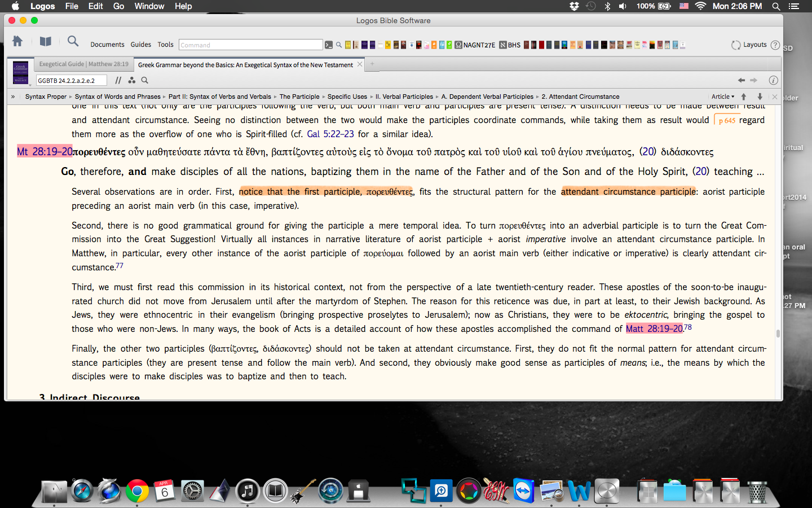Viewport: 812px width, 508px height.
Task: Open TeamViewer from the Dock
Action: 524,491
